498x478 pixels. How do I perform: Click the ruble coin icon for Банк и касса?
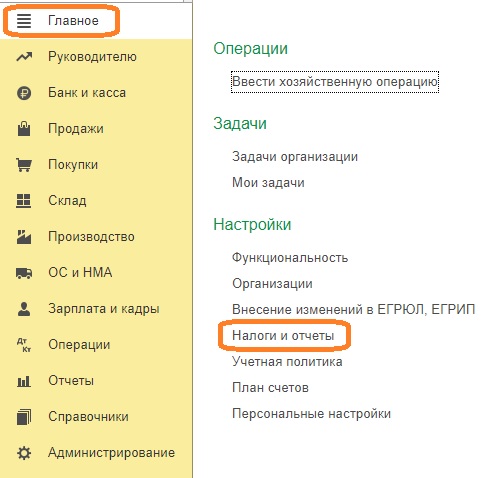tap(24, 93)
